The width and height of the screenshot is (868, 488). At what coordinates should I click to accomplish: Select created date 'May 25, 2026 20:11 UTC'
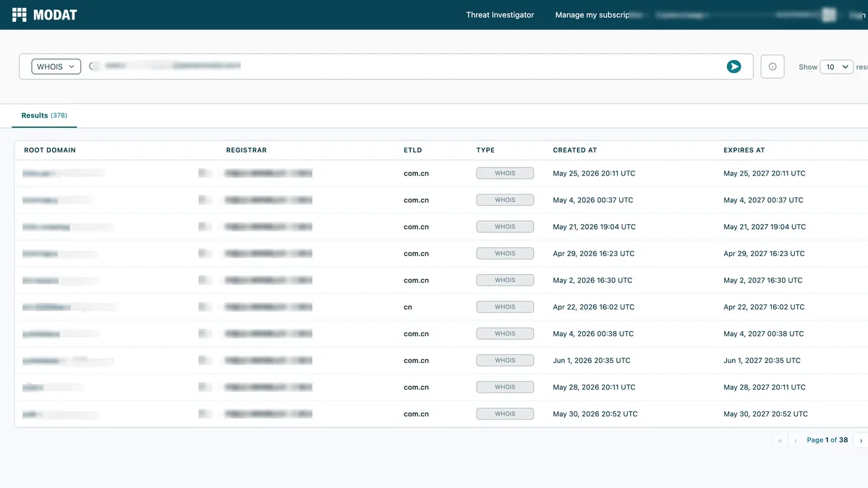(x=594, y=174)
